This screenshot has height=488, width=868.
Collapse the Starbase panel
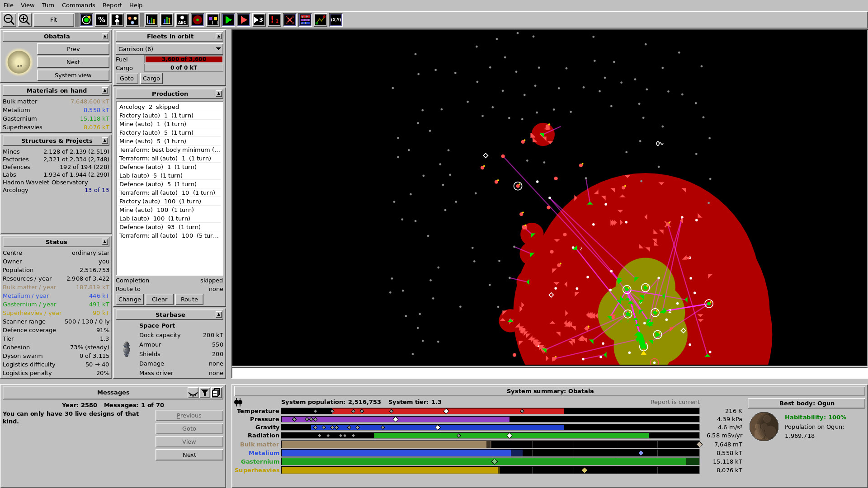point(219,314)
